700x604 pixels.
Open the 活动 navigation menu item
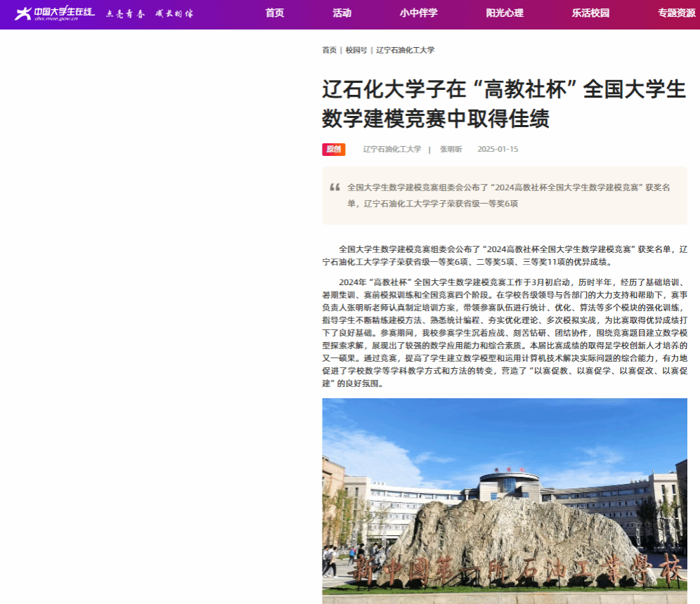pos(342,13)
